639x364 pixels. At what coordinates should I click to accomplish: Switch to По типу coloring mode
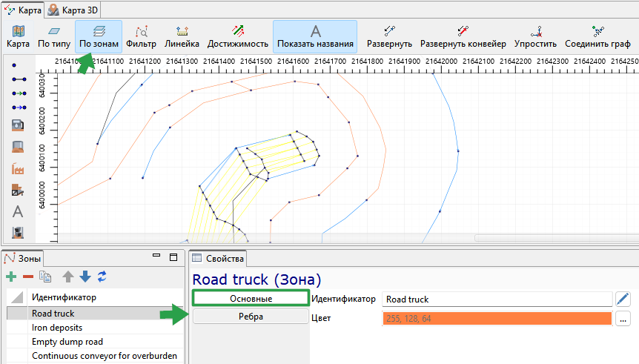click(x=54, y=36)
